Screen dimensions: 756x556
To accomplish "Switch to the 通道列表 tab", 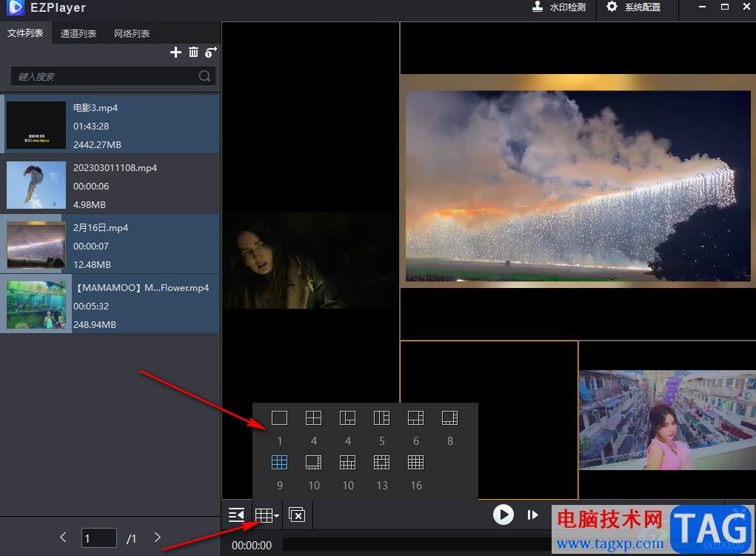I will [78, 34].
